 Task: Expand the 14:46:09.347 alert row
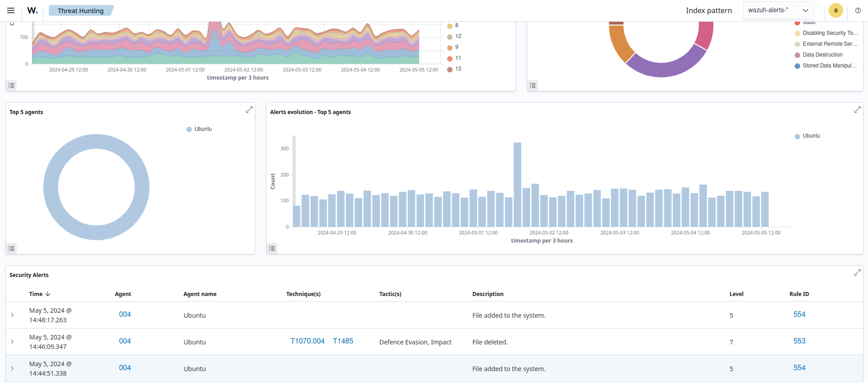click(12, 342)
